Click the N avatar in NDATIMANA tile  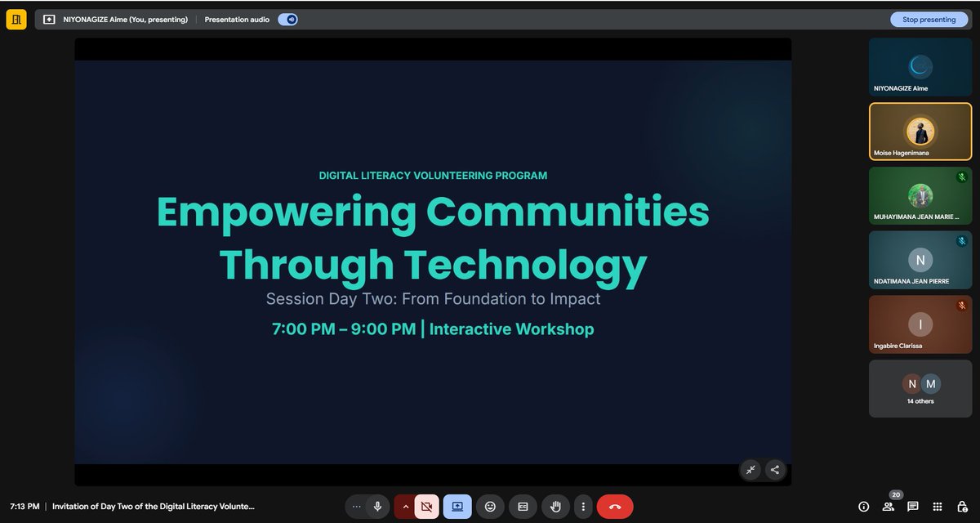(x=920, y=260)
